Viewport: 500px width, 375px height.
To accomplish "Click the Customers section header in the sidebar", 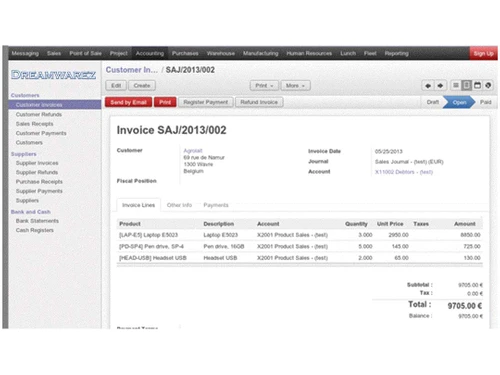I will [25, 95].
